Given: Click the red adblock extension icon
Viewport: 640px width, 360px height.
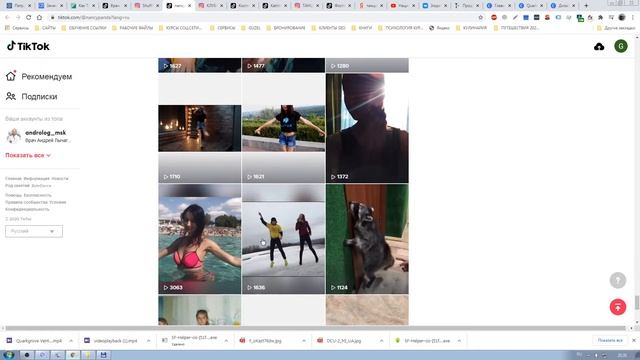Looking at the screenshot, I should pos(494,18).
